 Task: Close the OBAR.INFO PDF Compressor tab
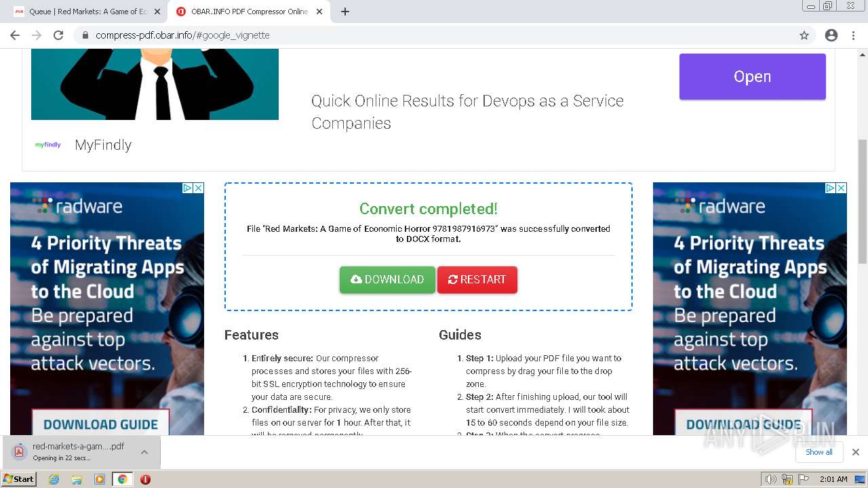319,12
